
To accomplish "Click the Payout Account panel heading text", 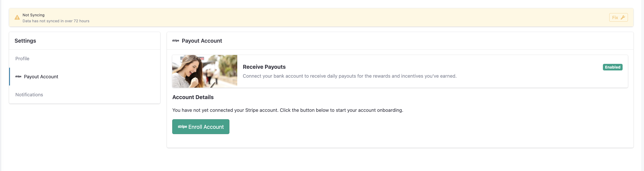I will pos(202,41).
